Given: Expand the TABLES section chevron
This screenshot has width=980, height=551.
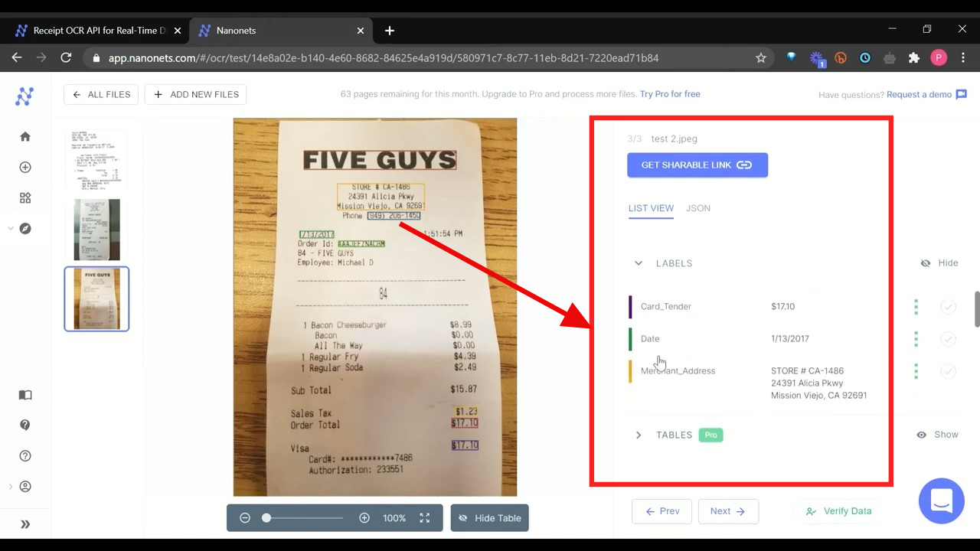Looking at the screenshot, I should (x=639, y=435).
